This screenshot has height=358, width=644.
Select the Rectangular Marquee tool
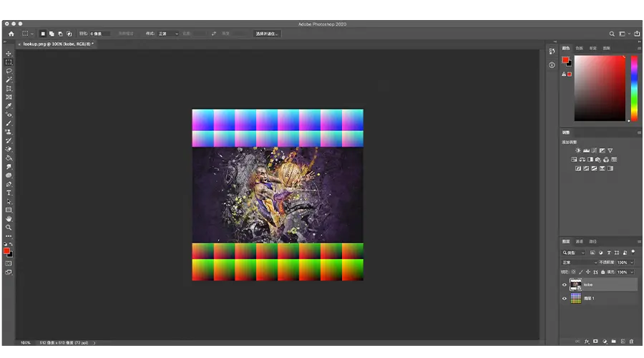(x=9, y=62)
